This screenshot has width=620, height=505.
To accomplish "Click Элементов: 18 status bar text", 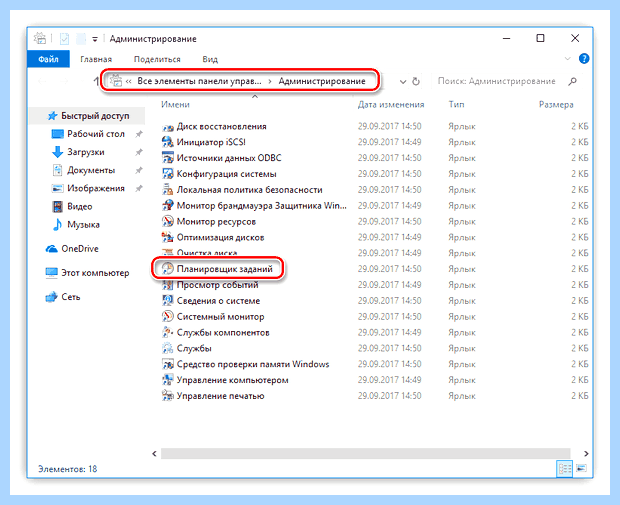I will coord(68,469).
